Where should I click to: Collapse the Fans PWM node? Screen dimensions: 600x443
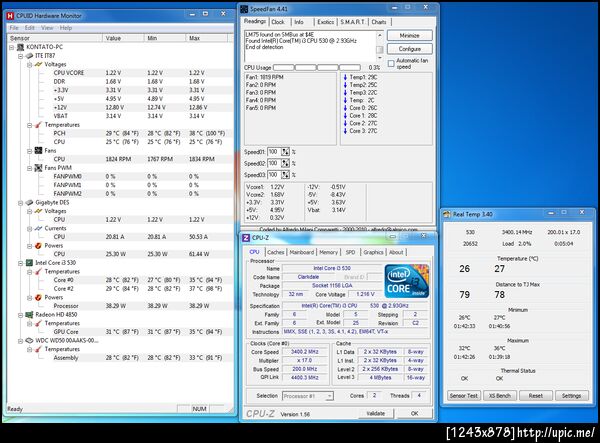tap(29, 168)
